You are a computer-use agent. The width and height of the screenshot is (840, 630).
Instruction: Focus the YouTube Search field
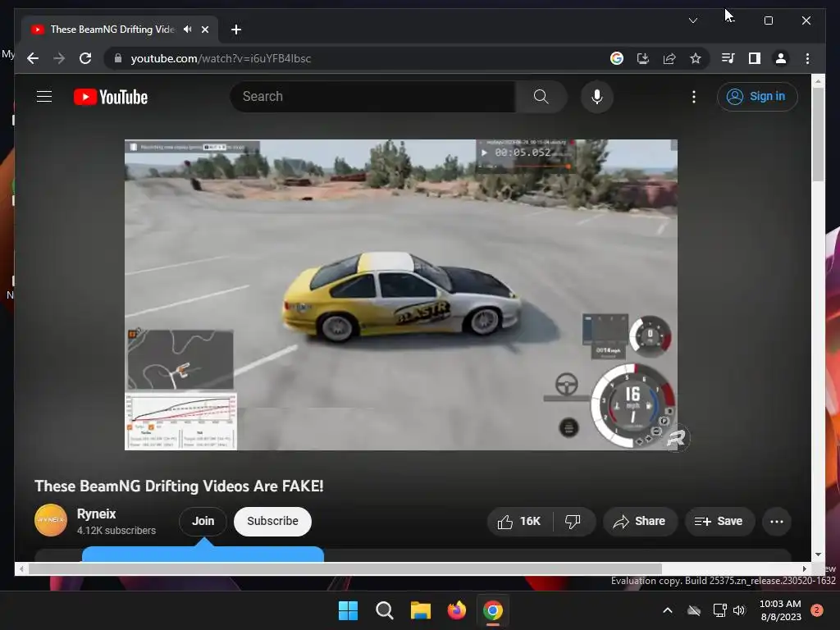[373, 97]
